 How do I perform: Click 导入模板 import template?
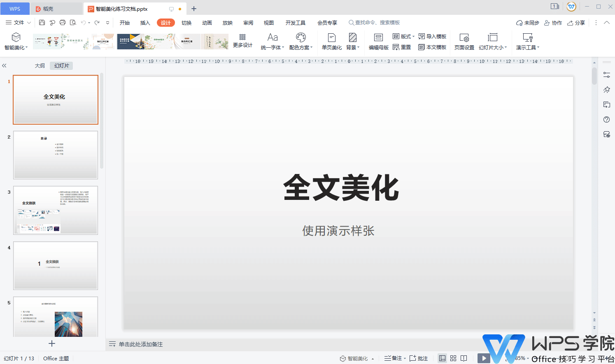(432, 37)
